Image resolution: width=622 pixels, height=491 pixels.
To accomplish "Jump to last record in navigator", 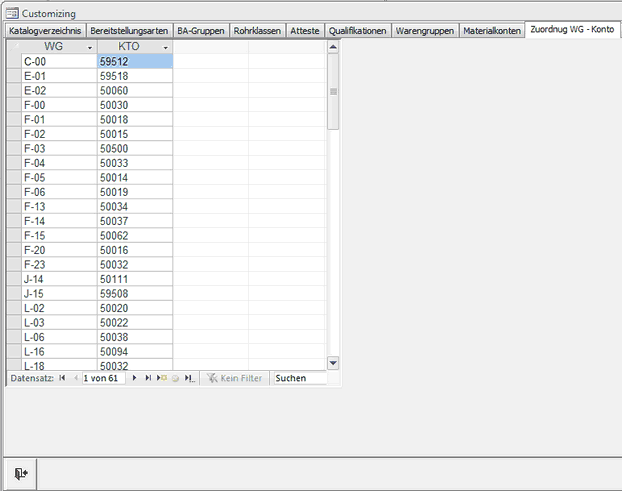I will [x=148, y=379].
